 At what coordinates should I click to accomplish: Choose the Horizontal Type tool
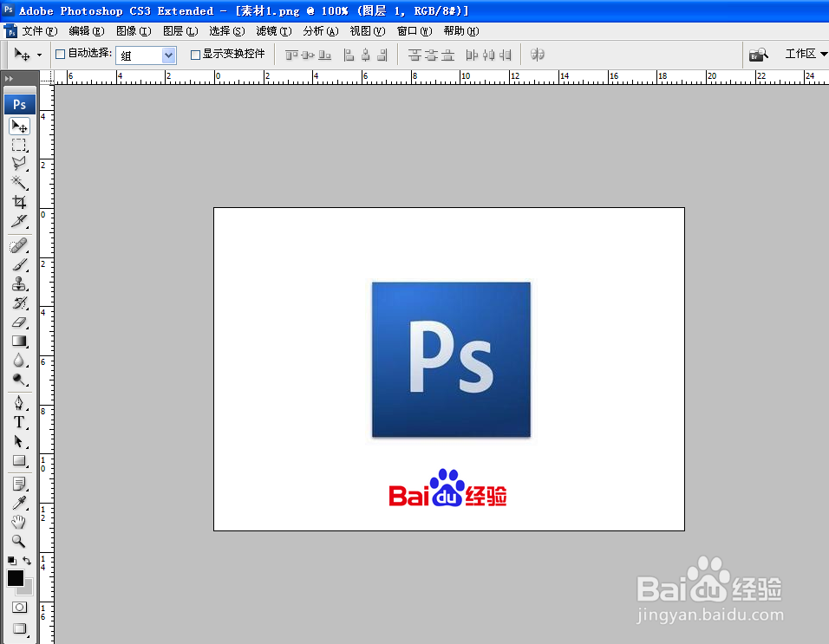pyautogui.click(x=19, y=422)
